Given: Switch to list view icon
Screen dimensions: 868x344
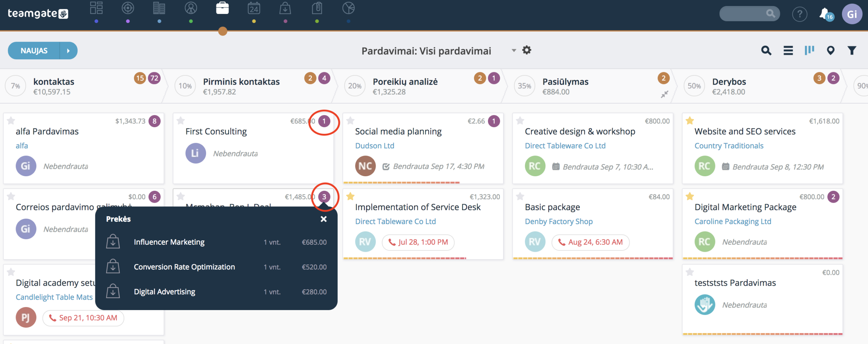Looking at the screenshot, I should (x=788, y=50).
